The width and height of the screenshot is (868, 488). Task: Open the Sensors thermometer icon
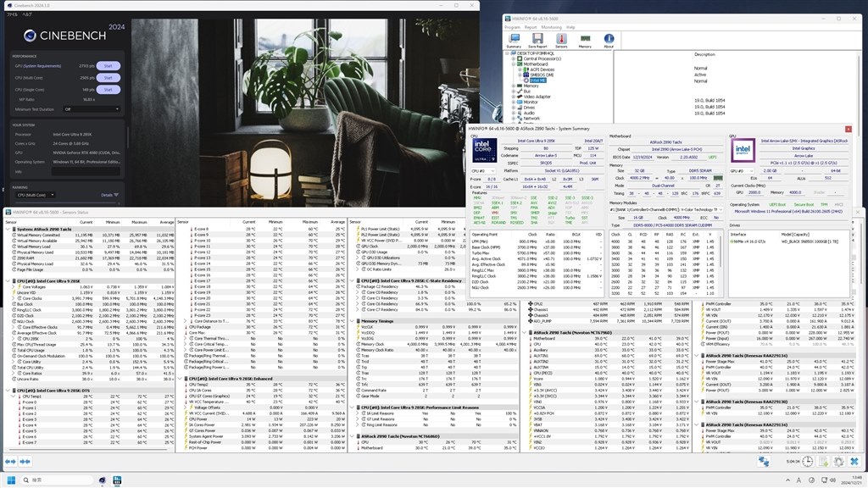[x=561, y=41]
